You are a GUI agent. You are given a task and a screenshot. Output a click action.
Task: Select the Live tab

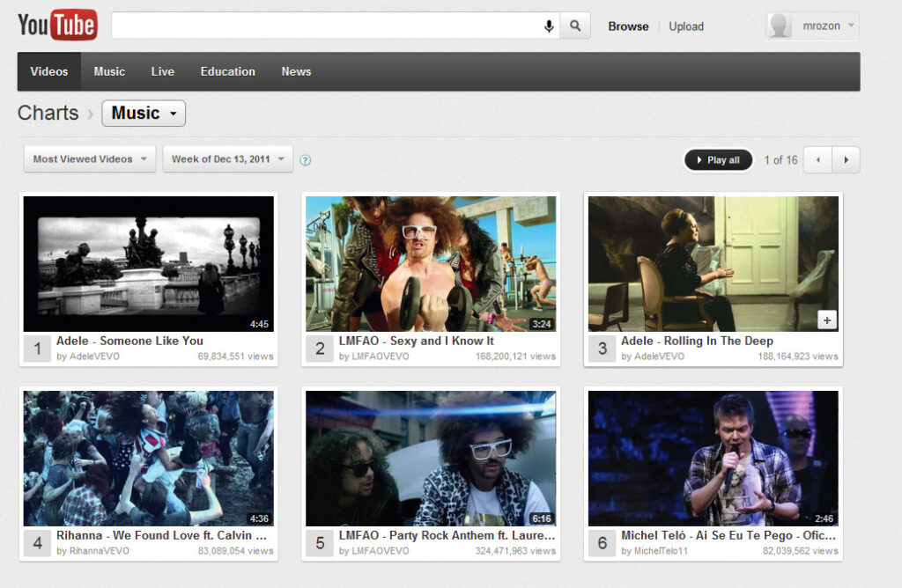tap(163, 72)
